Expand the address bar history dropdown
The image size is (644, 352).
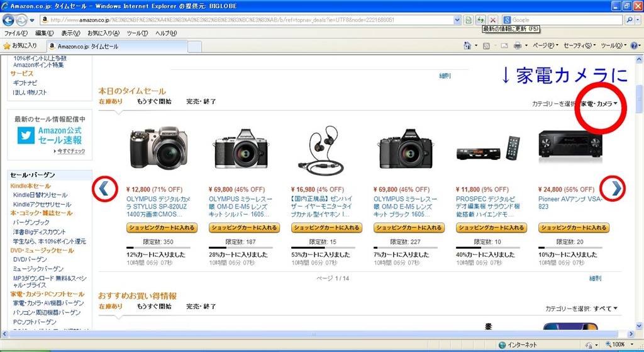[x=457, y=20]
